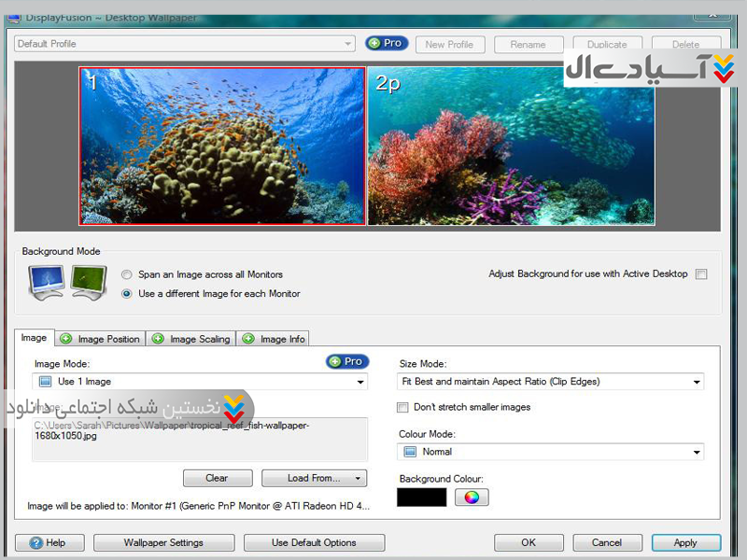Viewport: 747px width, 560px height.
Task: Select Use a different Image for each Monitor
Action: click(127, 294)
